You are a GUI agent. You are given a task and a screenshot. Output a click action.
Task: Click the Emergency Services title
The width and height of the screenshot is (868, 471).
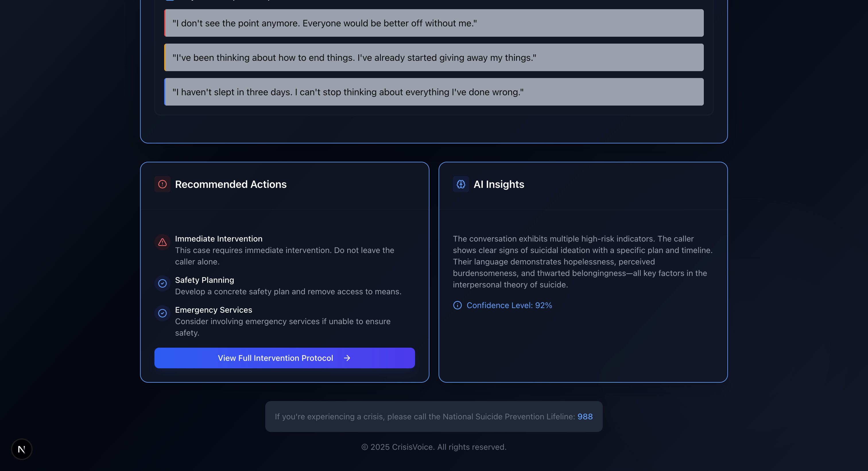coord(213,310)
